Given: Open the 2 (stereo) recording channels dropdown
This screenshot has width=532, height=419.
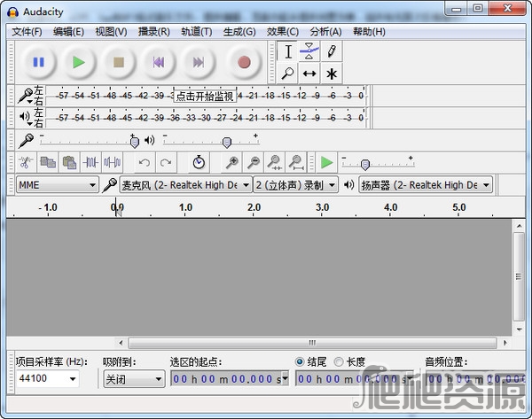Looking at the screenshot, I should [x=295, y=185].
